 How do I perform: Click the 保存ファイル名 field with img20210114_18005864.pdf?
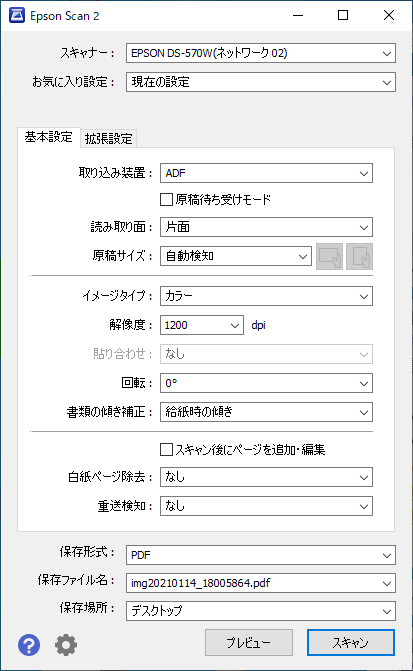coord(261,583)
